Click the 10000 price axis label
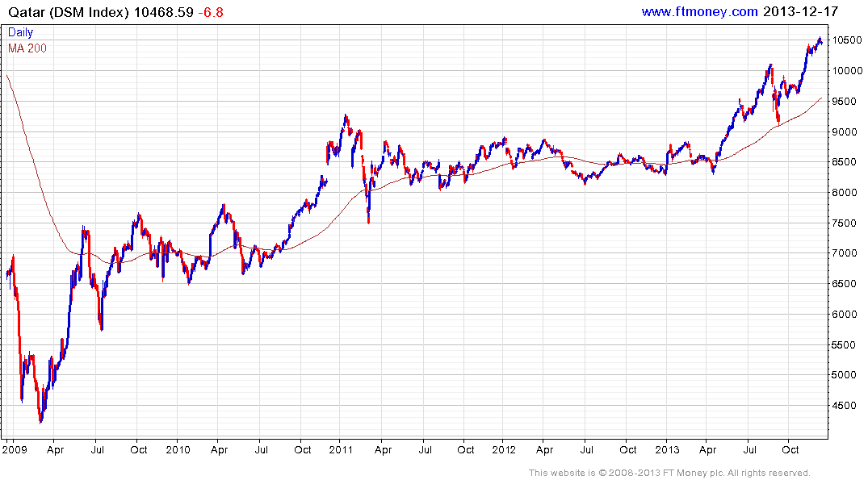The height and width of the screenshot is (484, 868). pyautogui.click(x=848, y=71)
